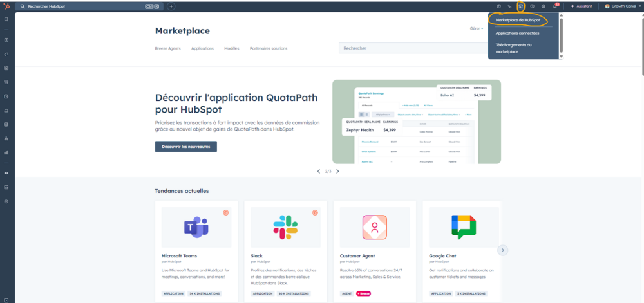The image size is (644, 303).
Task: Click the magnifier icon in the HubSpot search bar
Action: click(23, 6)
